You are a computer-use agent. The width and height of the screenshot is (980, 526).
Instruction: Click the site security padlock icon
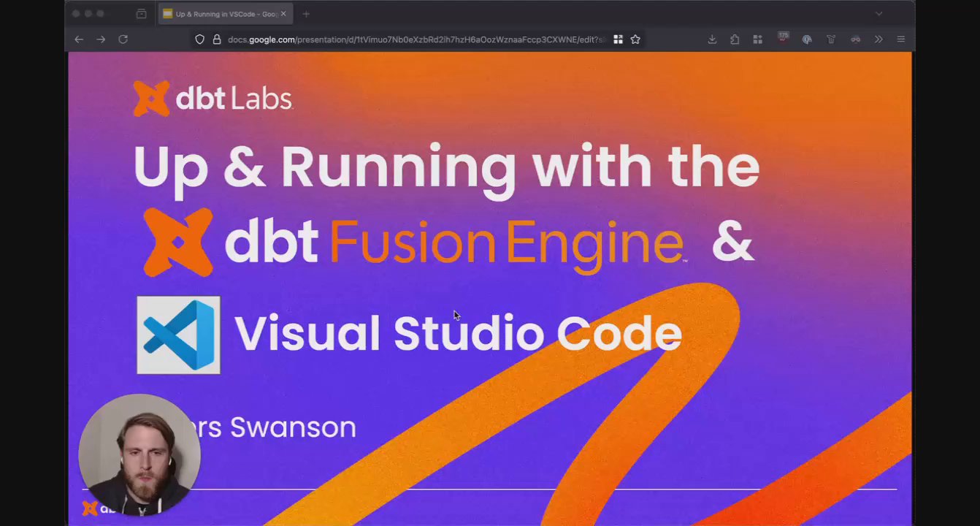coord(216,39)
